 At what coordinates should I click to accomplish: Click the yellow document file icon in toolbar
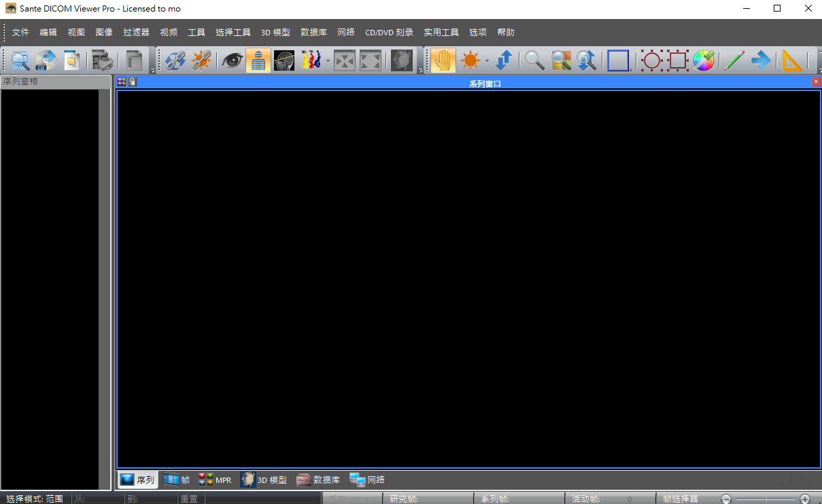pyautogui.click(x=71, y=60)
